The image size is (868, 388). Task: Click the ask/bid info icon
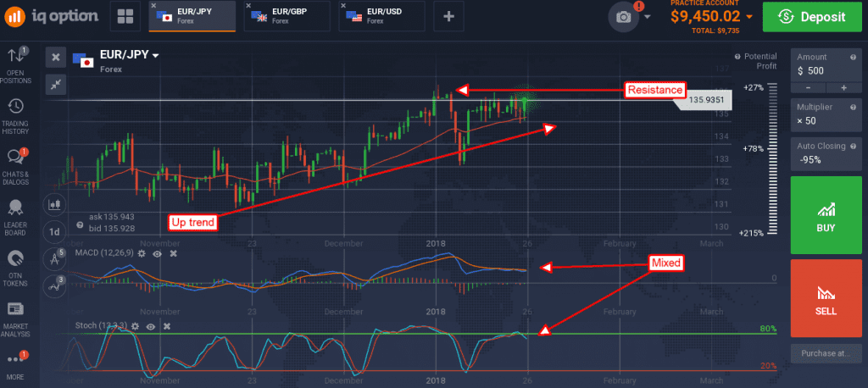(x=81, y=224)
